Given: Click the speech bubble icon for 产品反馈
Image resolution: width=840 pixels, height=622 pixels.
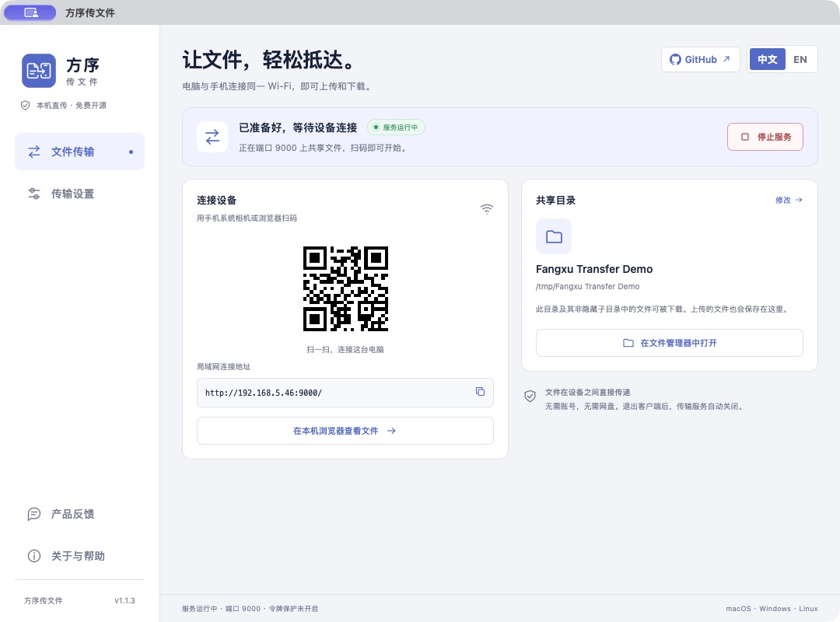Looking at the screenshot, I should pos(33,514).
